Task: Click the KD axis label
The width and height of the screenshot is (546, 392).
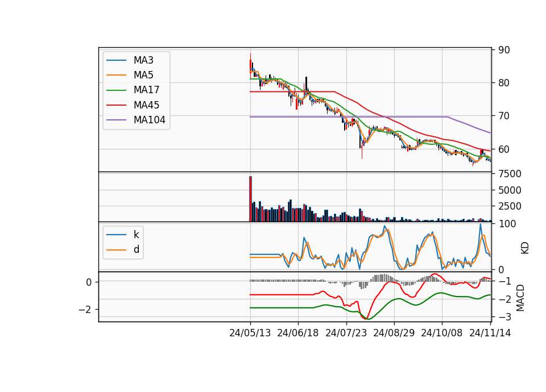Action: click(525, 248)
